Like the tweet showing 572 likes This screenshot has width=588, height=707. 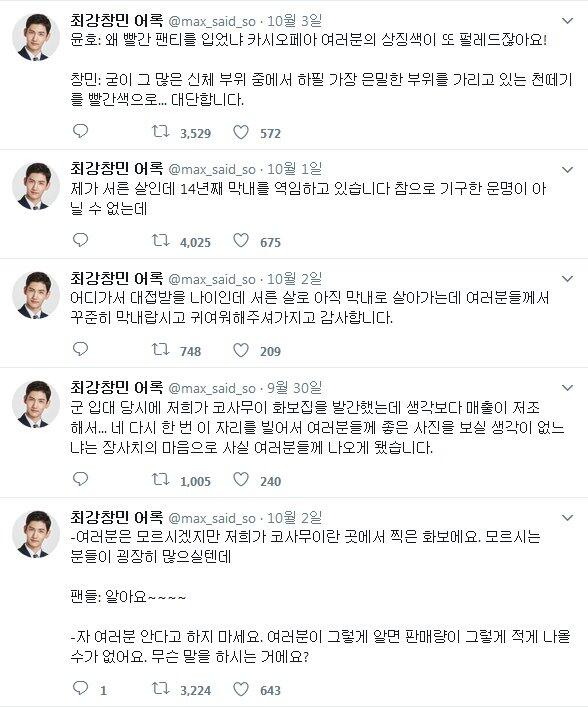point(241,132)
